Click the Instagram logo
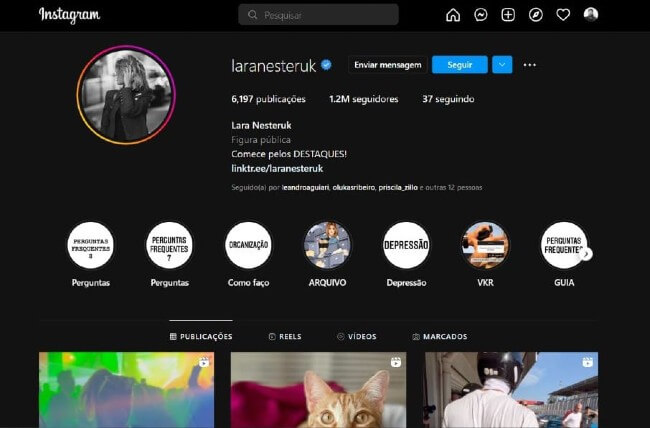Image resolution: width=650 pixels, height=428 pixels. pyautogui.click(x=69, y=15)
